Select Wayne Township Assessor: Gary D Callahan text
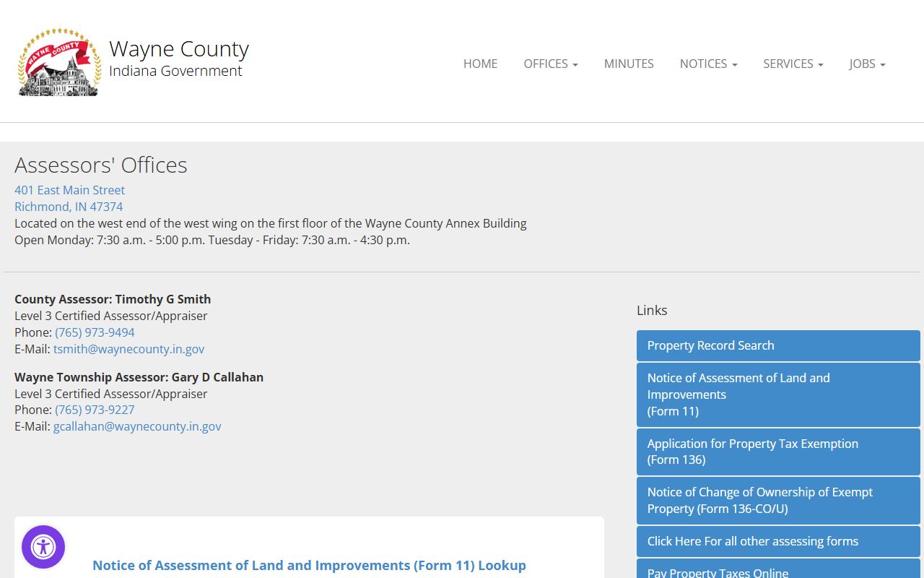This screenshot has width=924, height=578. (x=139, y=377)
